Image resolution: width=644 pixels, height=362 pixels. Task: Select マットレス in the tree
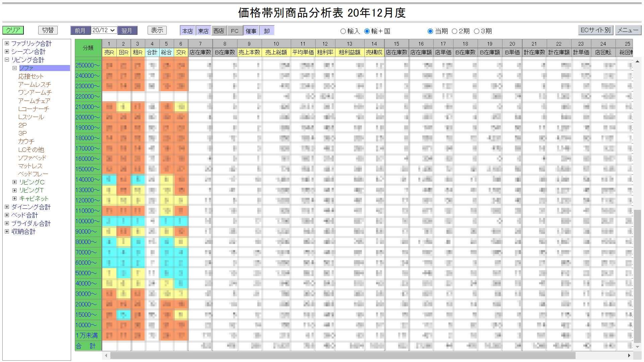30,166
